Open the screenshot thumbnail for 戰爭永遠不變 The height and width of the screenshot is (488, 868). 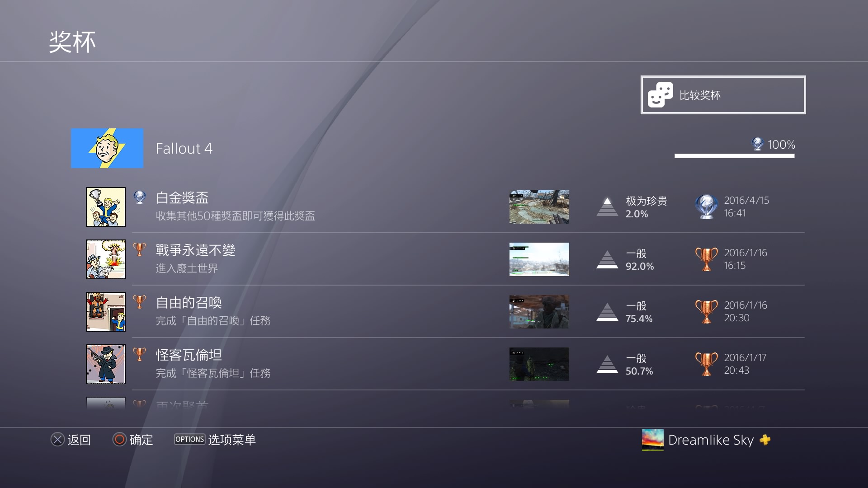tap(539, 259)
